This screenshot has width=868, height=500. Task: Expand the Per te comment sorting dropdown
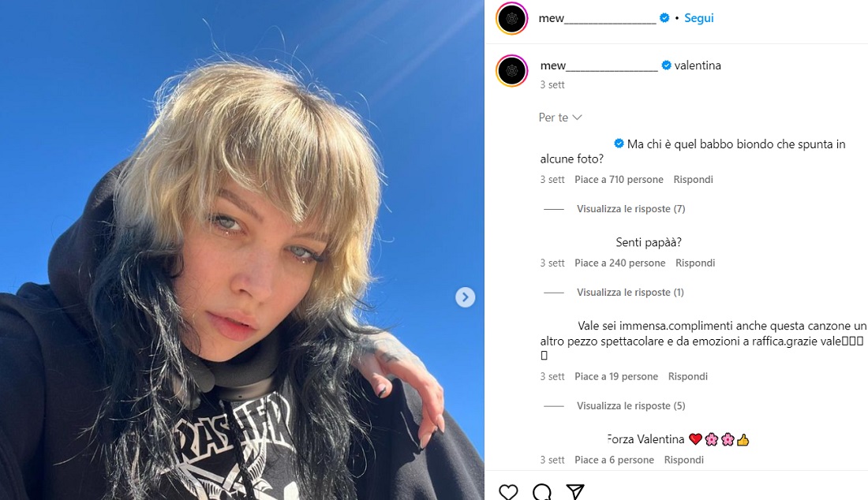coord(560,118)
